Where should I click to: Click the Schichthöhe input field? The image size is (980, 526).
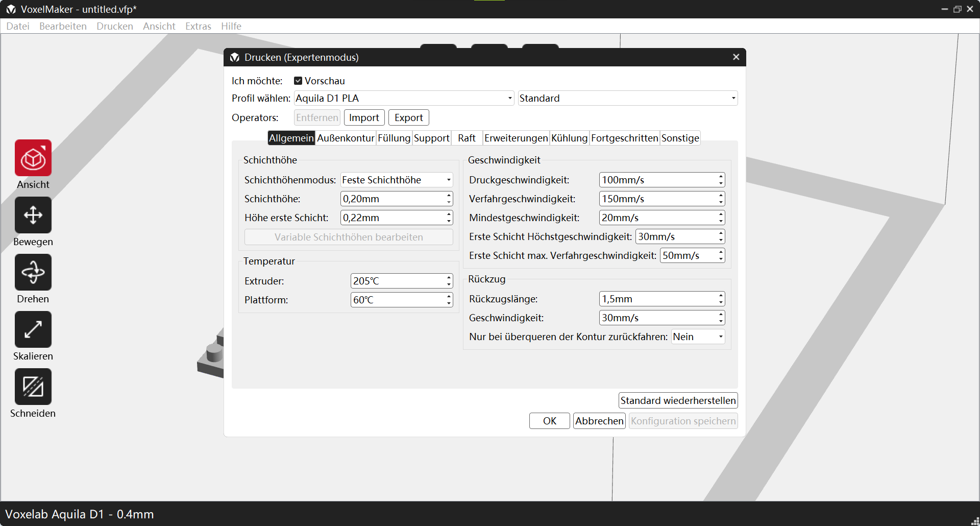[392, 199]
